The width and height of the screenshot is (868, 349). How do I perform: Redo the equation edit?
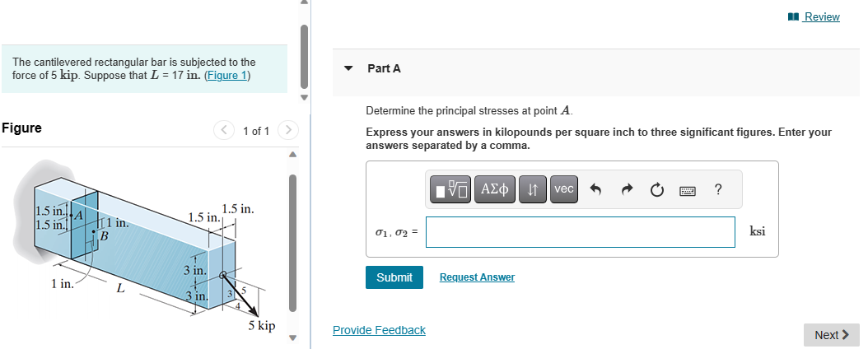coord(626,190)
